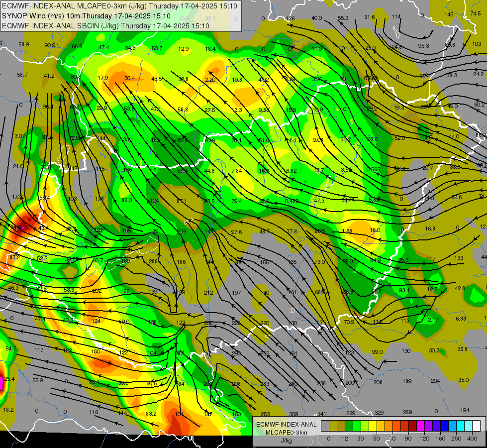Screen dimensions: 487x448
Task: Click the map value '6.88'
Action: (x=461, y=319)
